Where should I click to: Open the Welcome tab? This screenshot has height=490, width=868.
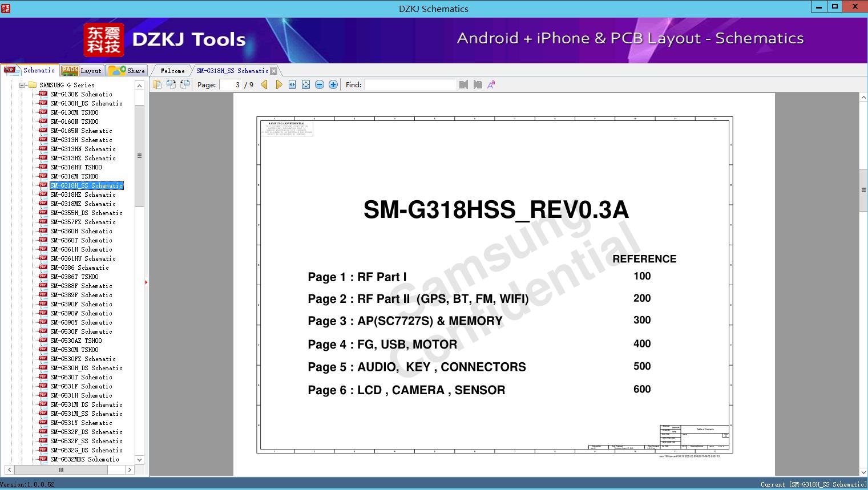pos(172,71)
